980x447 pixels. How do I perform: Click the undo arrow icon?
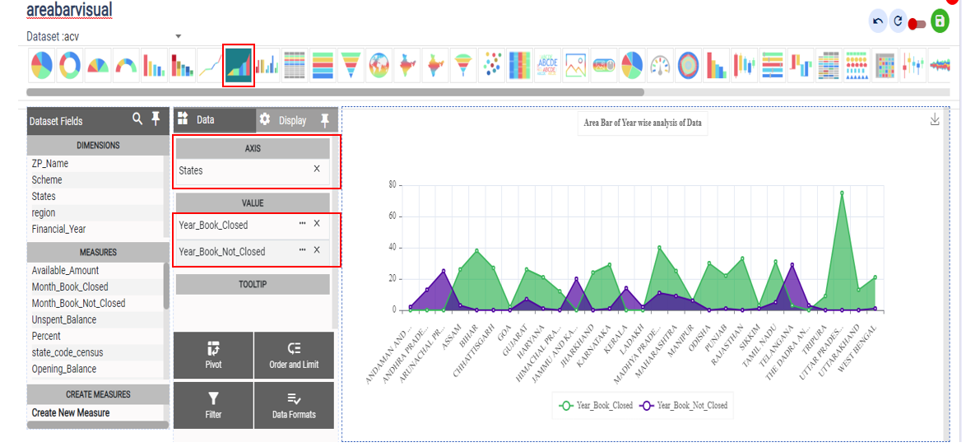(x=878, y=21)
